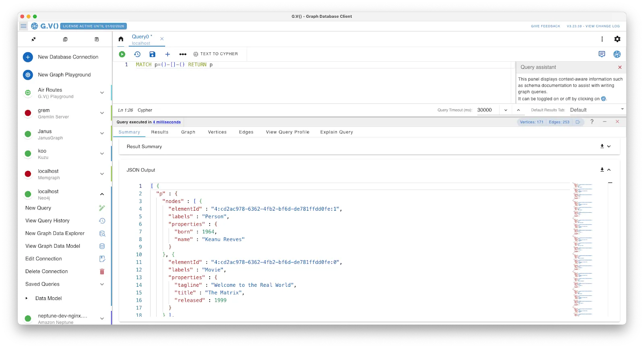Screen dimensions: 644x348
Task: Add a new query with the plus icon
Action: pos(167,54)
